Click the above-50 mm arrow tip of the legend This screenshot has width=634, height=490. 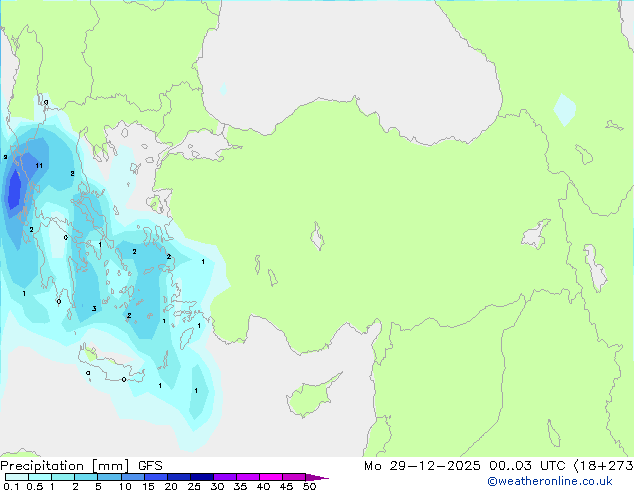click(x=317, y=477)
